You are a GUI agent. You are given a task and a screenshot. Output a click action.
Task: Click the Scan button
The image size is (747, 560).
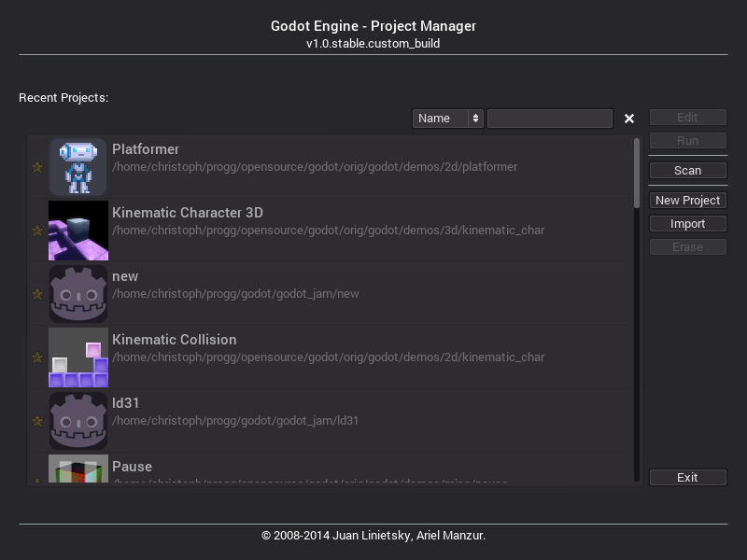[x=688, y=171]
